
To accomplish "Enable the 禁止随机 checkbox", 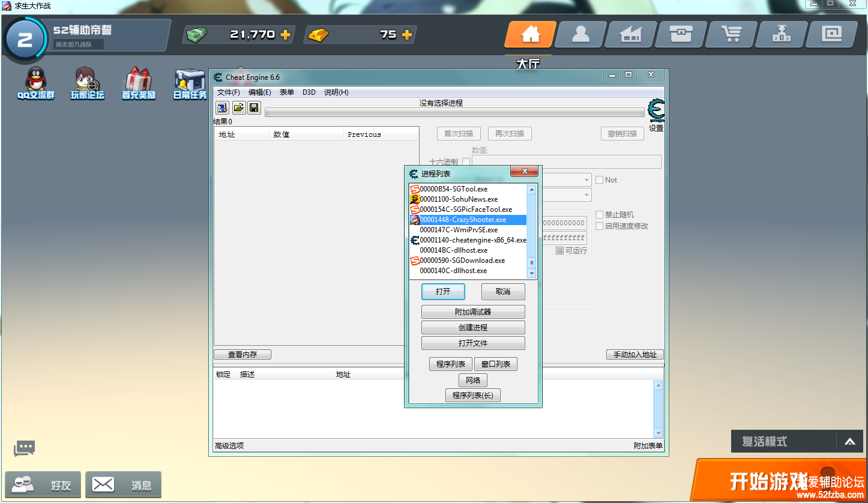I will tap(599, 214).
